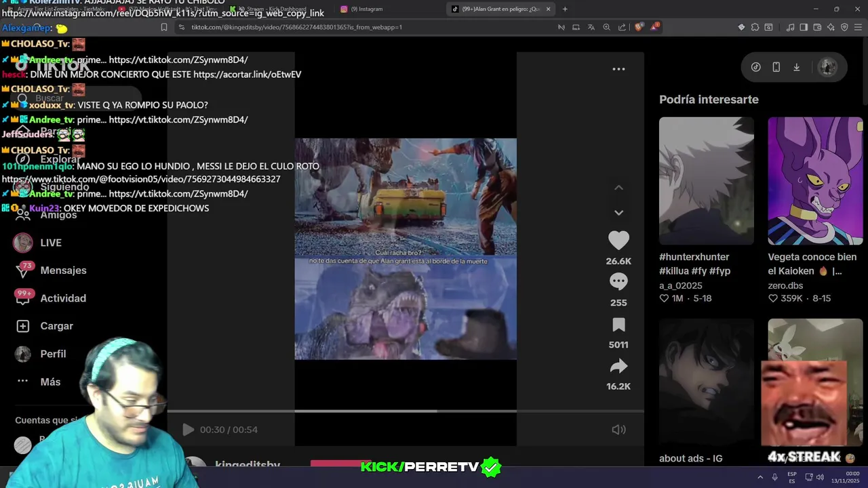Viewport: 868px width, 488px height.
Task: Open the VPN shield toolbar icon
Action: tap(844, 27)
